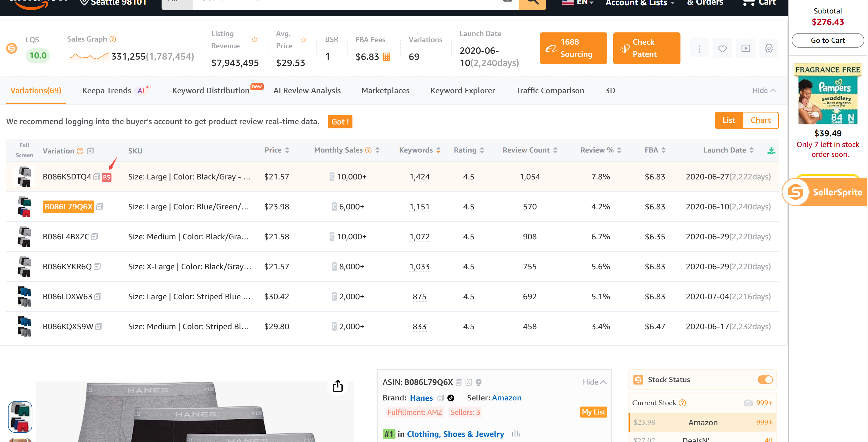Open the Traffic Comparison tab
868x442 pixels.
[x=549, y=90]
